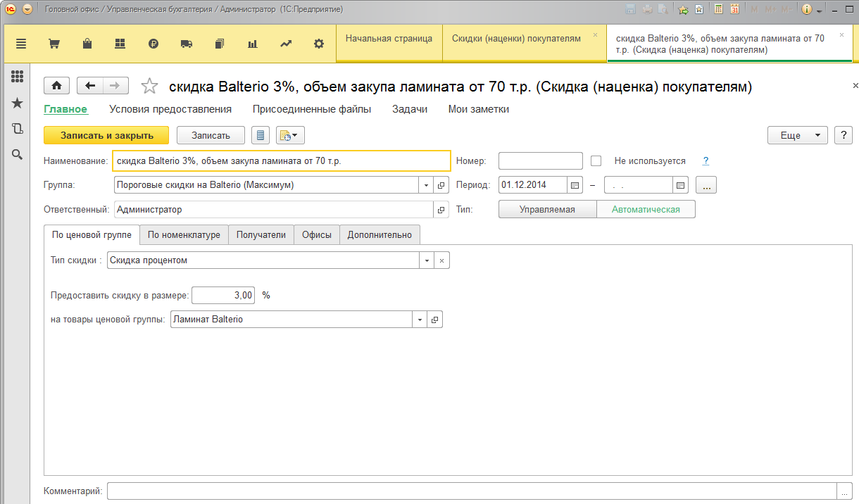Expand the price group dropdown

pyautogui.click(x=420, y=320)
